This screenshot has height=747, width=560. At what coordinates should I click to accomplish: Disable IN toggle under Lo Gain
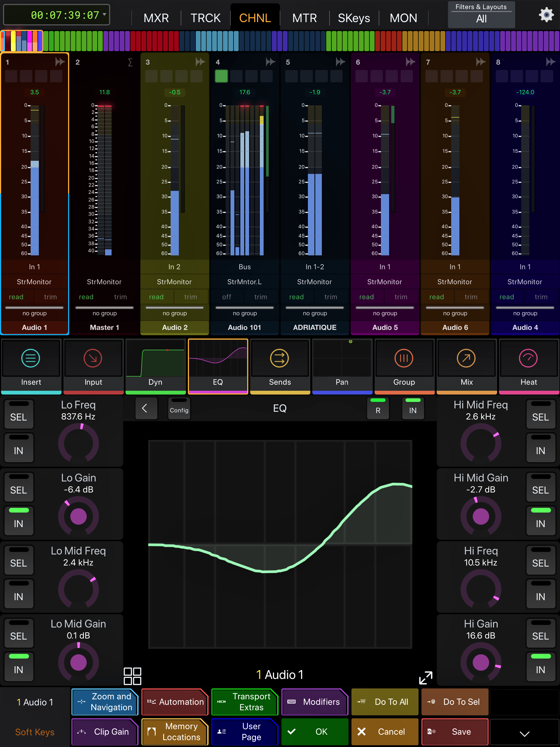[19, 520]
